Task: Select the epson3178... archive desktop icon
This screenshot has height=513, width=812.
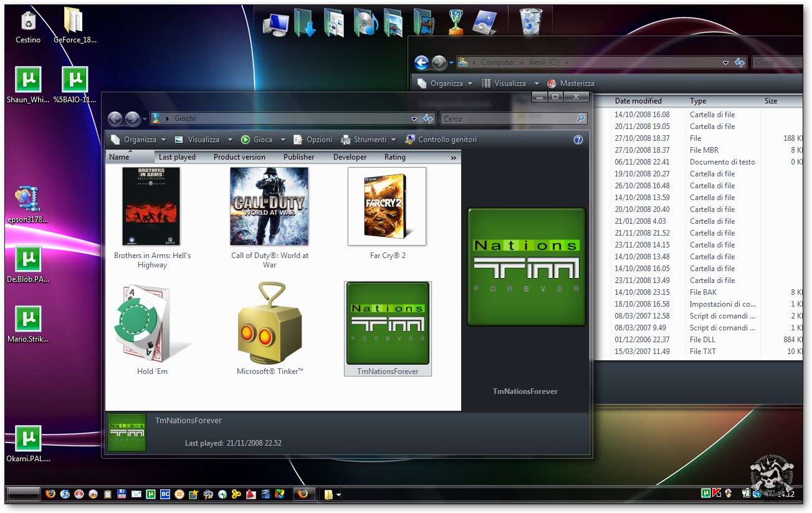Action: pos(28,205)
